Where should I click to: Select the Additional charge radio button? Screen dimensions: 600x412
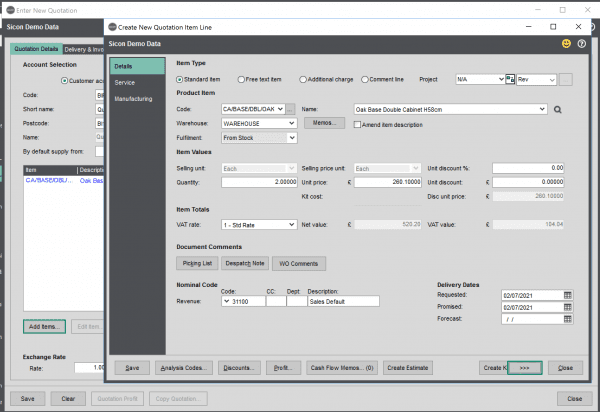coord(303,80)
